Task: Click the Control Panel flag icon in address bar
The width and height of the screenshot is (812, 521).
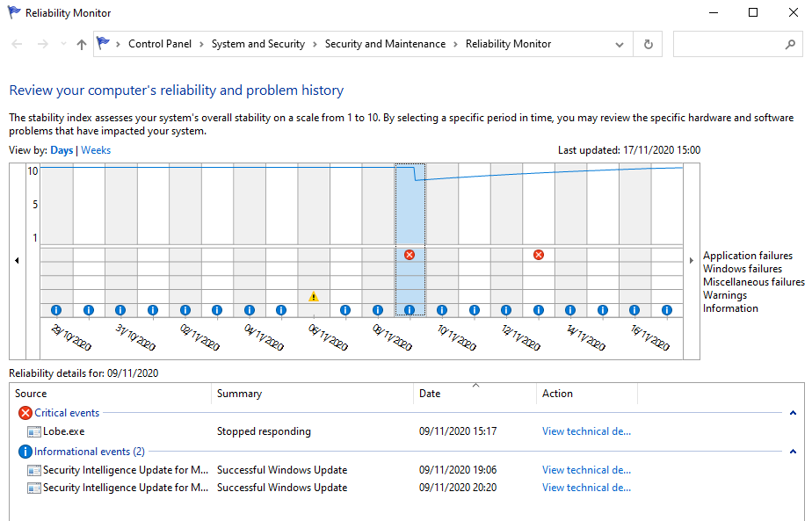Action: click(103, 42)
